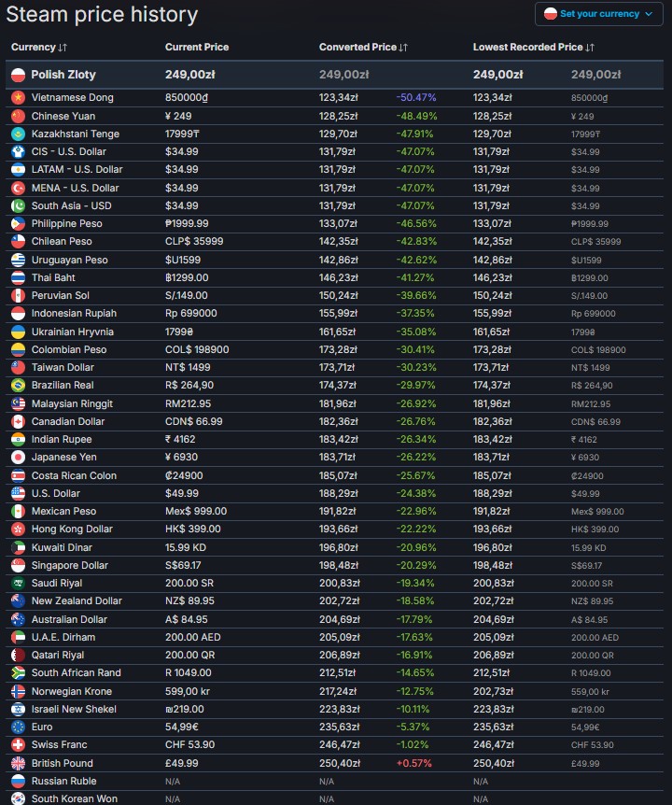Click the Norwegian Krone currency name
Viewport: 672px width, 805px height.
71,691
